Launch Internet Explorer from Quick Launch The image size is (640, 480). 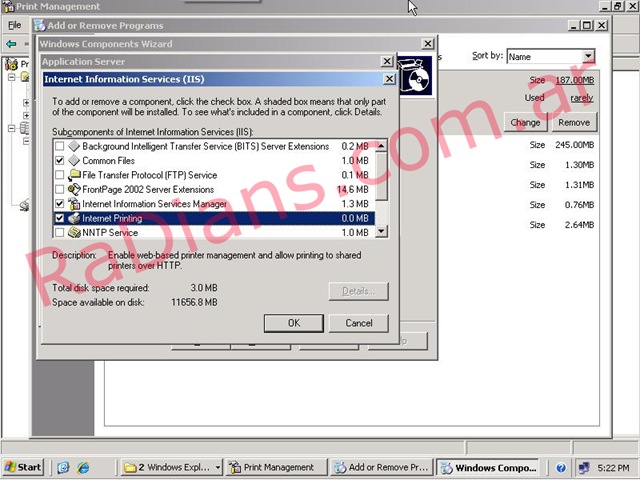(83, 467)
